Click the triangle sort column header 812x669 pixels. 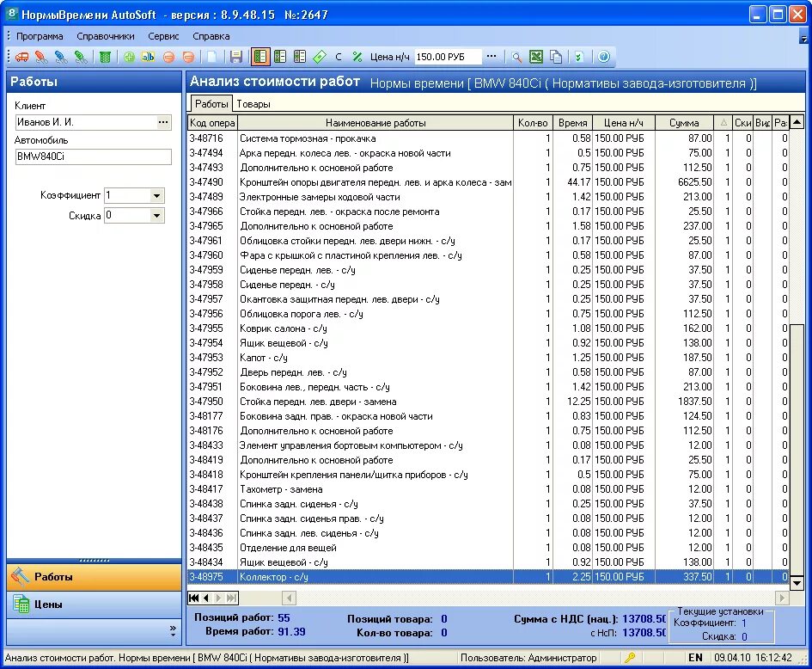pos(723,123)
